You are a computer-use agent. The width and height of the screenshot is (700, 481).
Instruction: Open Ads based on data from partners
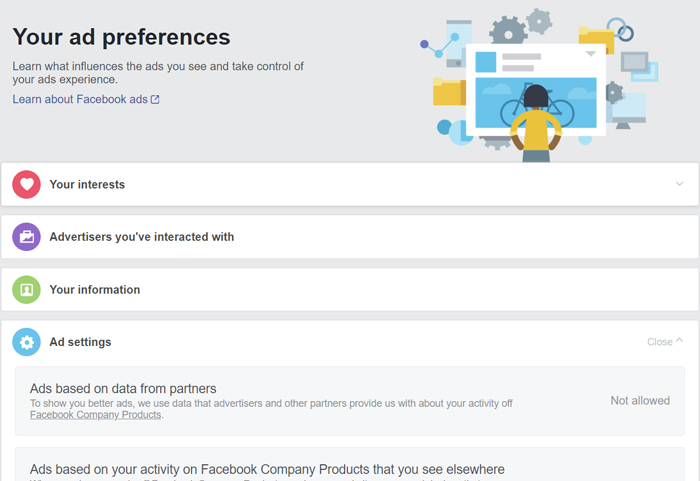(x=123, y=388)
